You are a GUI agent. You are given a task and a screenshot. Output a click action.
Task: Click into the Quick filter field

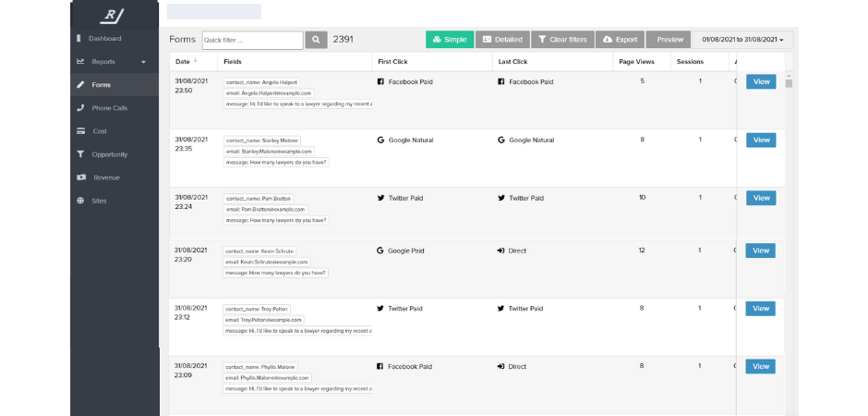click(x=252, y=40)
